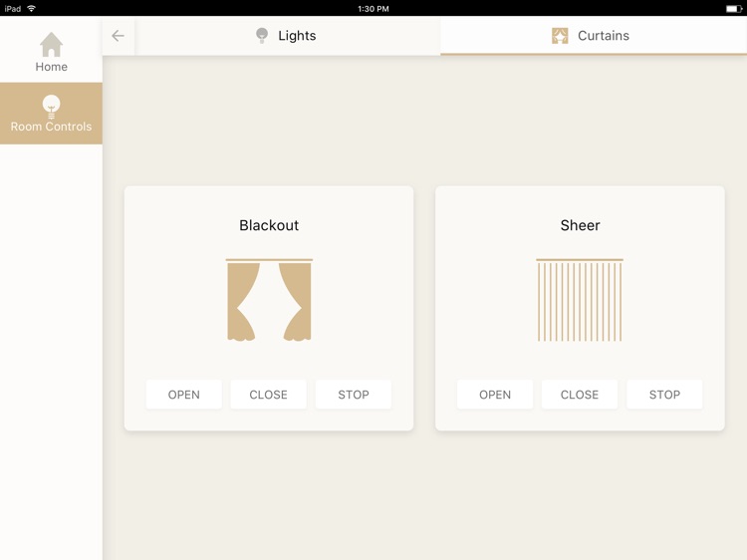747x560 pixels.
Task: Tap the Sheer curtain illustration
Action: point(580,300)
